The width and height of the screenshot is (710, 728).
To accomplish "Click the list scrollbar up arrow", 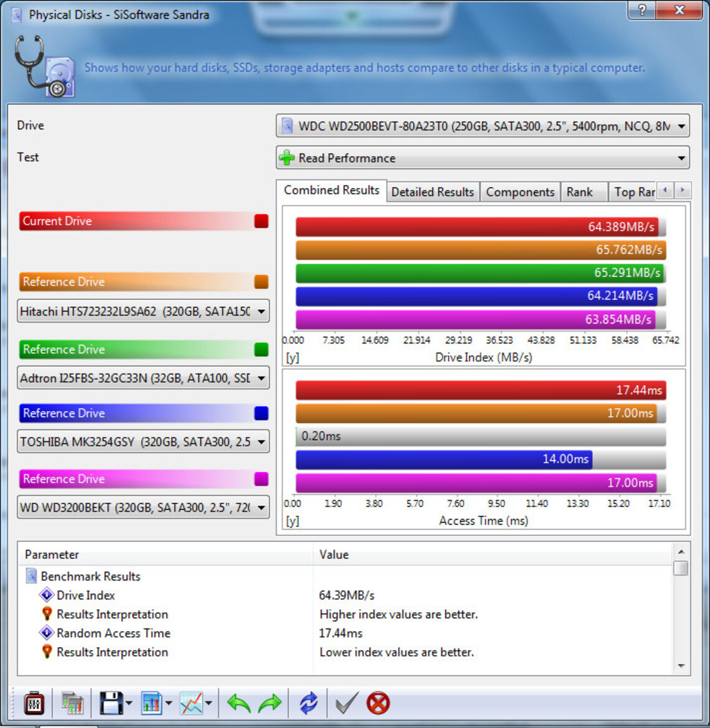I will pyautogui.click(x=681, y=551).
